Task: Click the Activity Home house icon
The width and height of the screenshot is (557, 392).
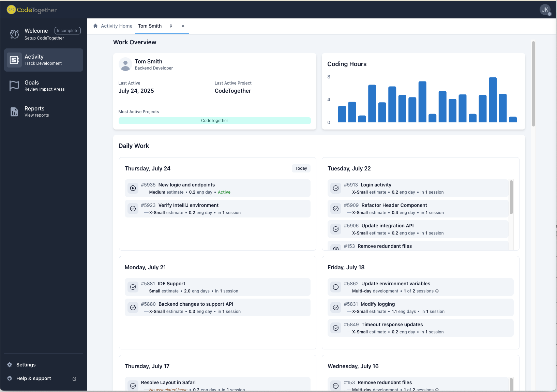Action: point(95,26)
